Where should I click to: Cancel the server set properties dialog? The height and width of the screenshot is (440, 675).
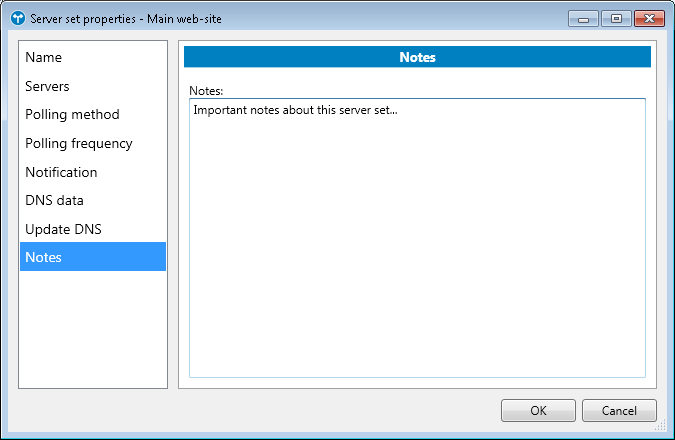pyautogui.click(x=619, y=410)
